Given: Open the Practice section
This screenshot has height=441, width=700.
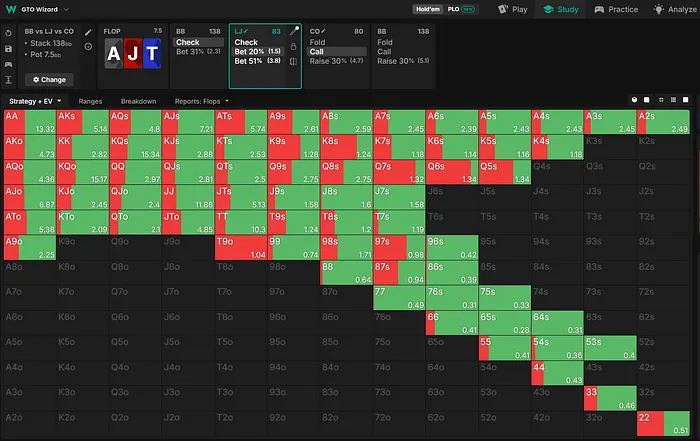Looking at the screenshot, I should coord(616,9).
